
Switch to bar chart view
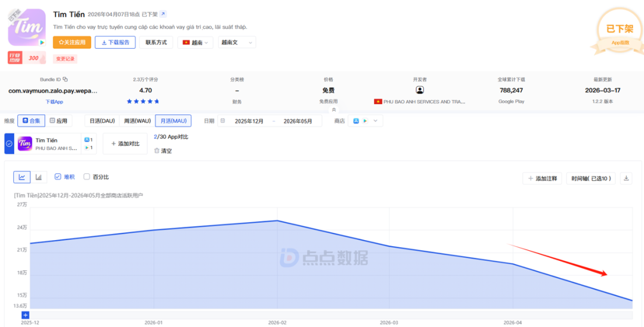(x=39, y=177)
